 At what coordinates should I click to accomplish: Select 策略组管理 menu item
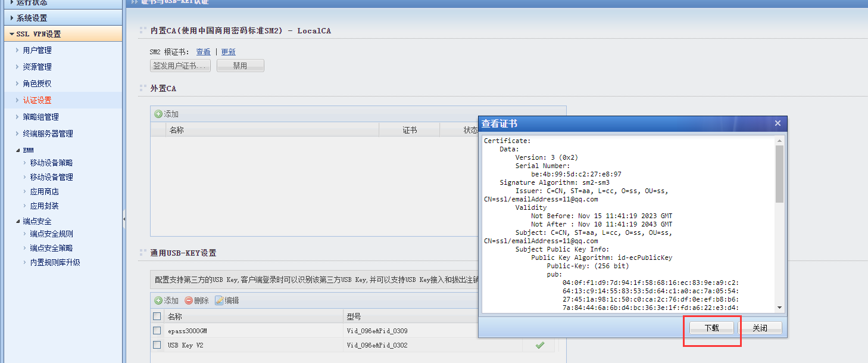tap(40, 117)
